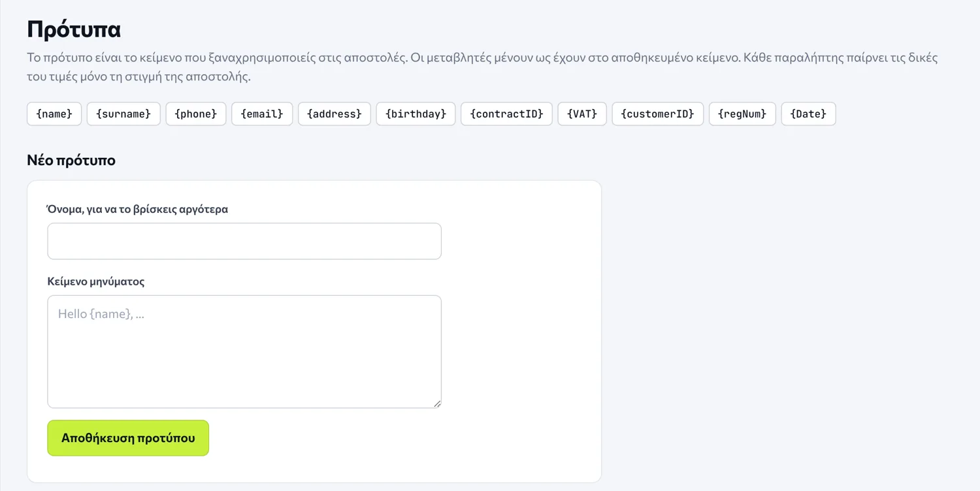
Task: Insert the {birthday} variable chip
Action: coord(416,114)
